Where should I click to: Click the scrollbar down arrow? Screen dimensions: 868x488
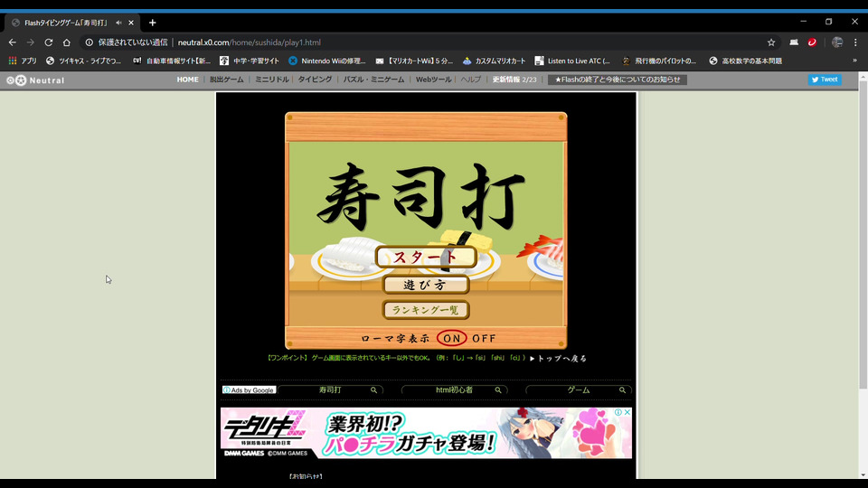(863, 474)
